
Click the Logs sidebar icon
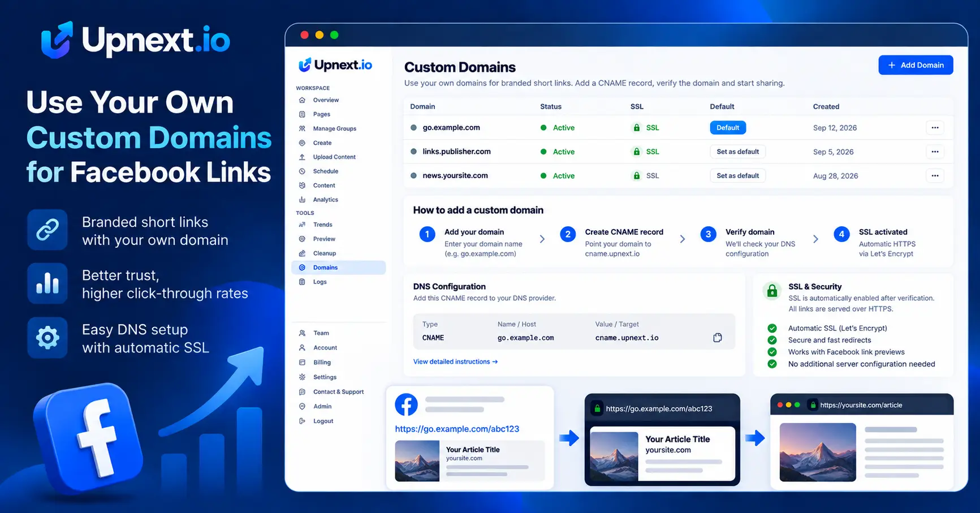(x=302, y=282)
